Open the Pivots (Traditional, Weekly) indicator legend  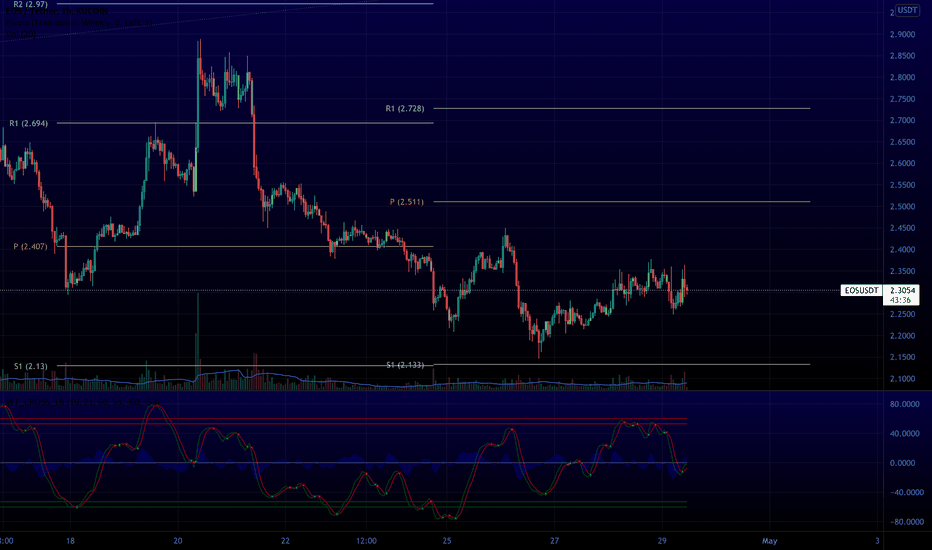pyautogui.click(x=80, y=23)
